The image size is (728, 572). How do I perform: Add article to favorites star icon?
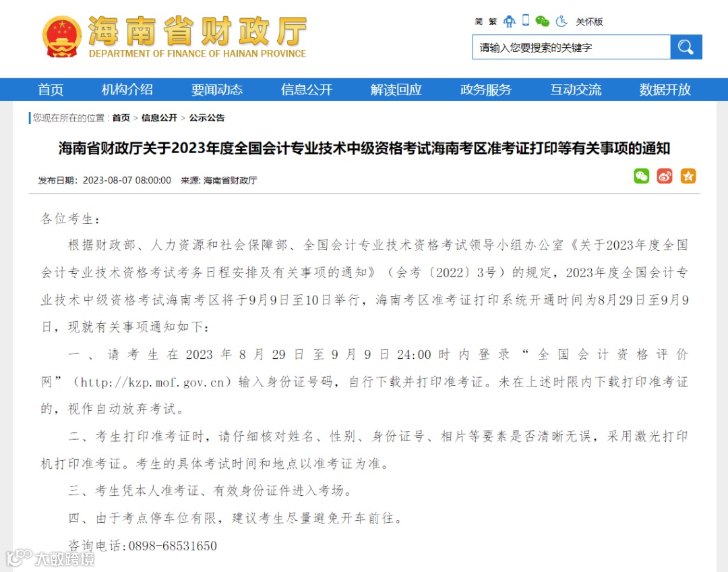click(x=688, y=176)
